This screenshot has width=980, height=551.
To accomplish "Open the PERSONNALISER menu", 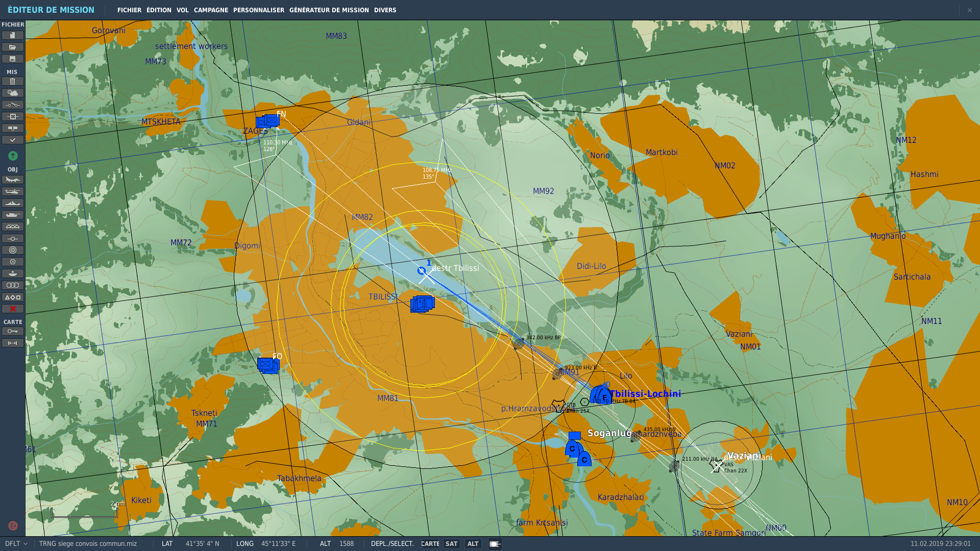I will [x=259, y=10].
